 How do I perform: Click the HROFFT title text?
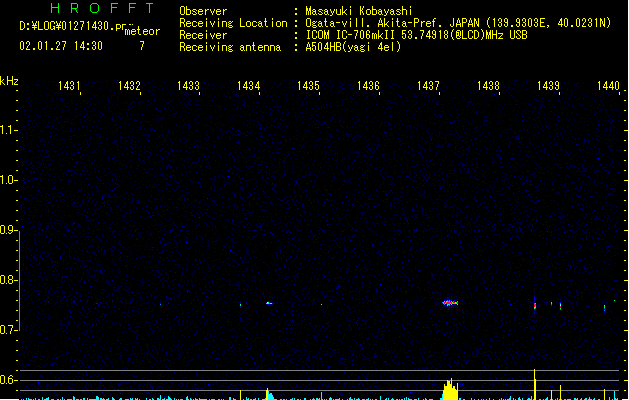(x=103, y=8)
